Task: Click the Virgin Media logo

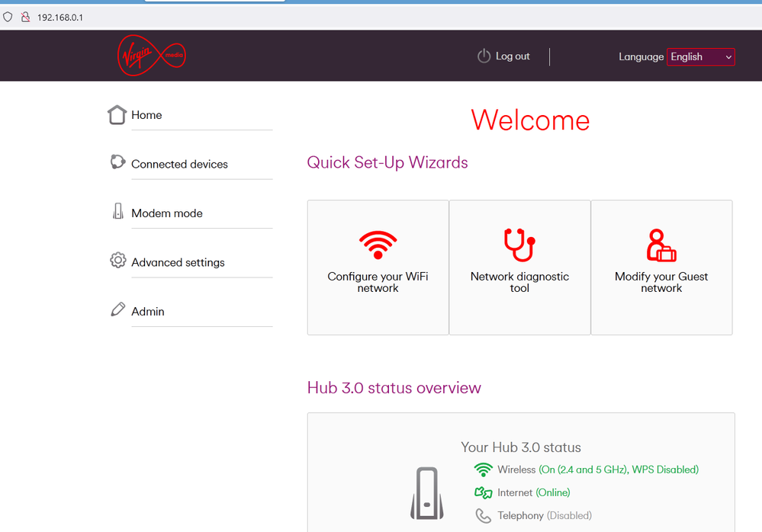Action: (x=152, y=56)
